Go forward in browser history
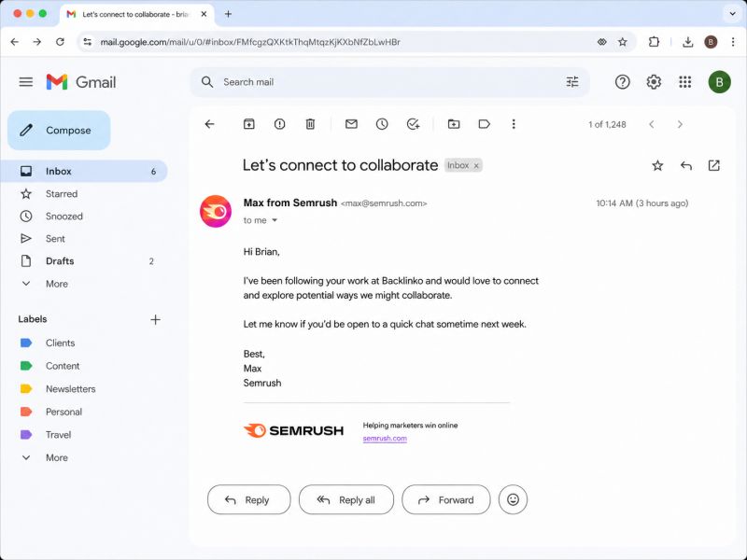This screenshot has width=747, height=560. pyautogui.click(x=37, y=42)
